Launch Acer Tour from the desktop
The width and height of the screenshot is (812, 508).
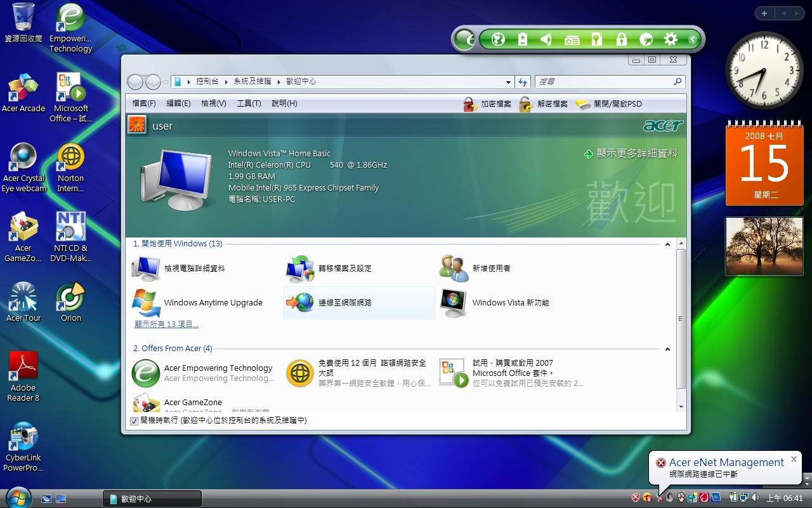click(x=23, y=303)
